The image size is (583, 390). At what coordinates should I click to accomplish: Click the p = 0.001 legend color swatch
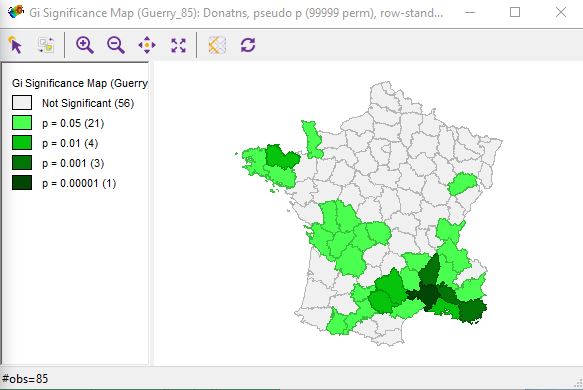[22, 163]
